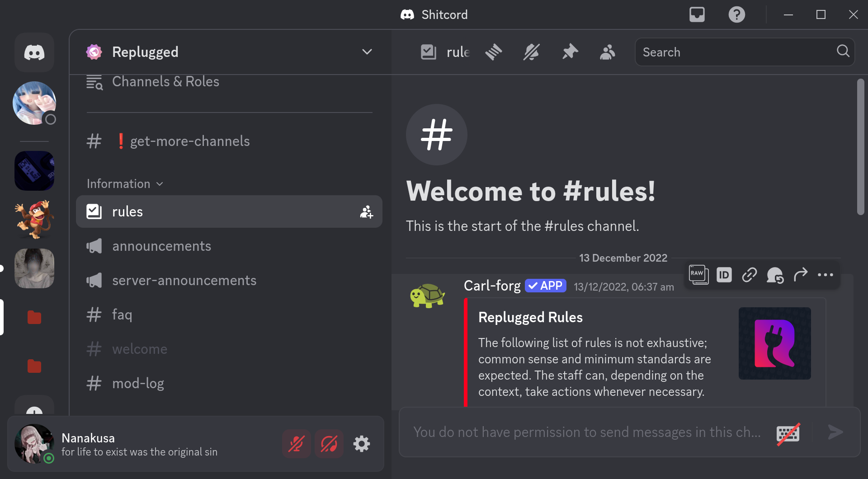The height and width of the screenshot is (479, 868).
Task: Toggle channel notification mute bell
Action: (531, 52)
